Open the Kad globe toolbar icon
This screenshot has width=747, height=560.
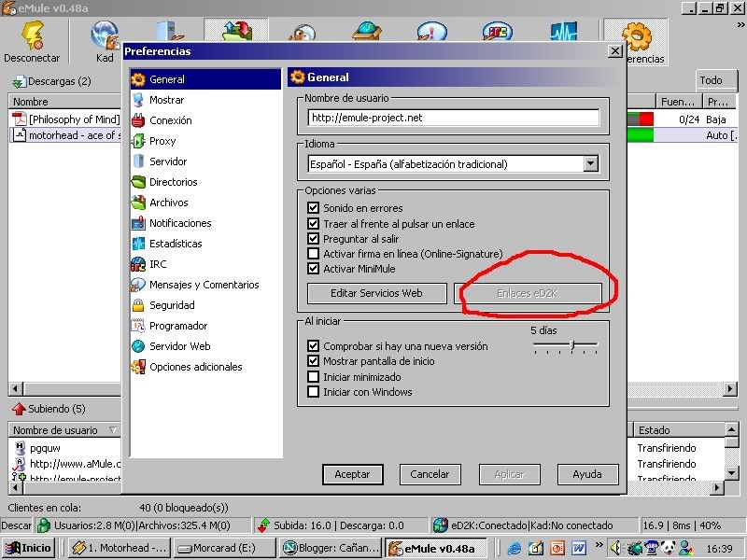coord(105,35)
